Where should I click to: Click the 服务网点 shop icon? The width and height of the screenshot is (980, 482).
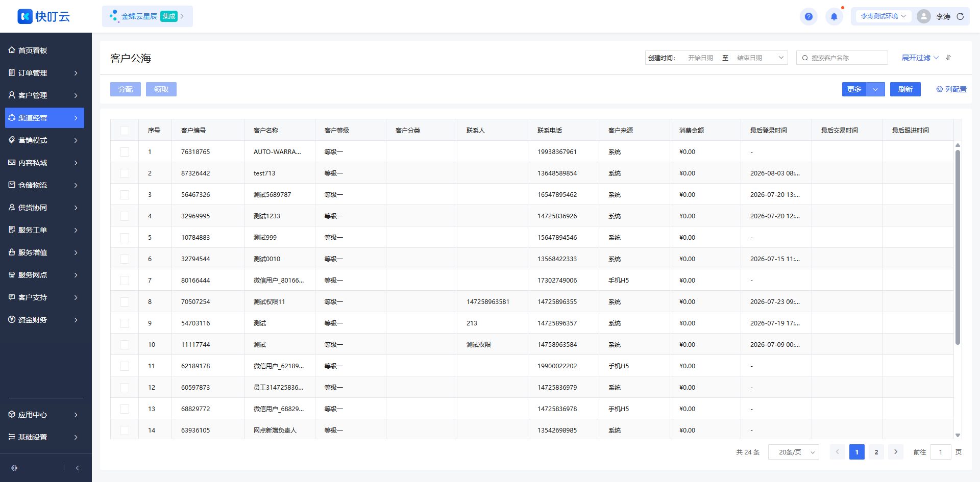[12, 274]
